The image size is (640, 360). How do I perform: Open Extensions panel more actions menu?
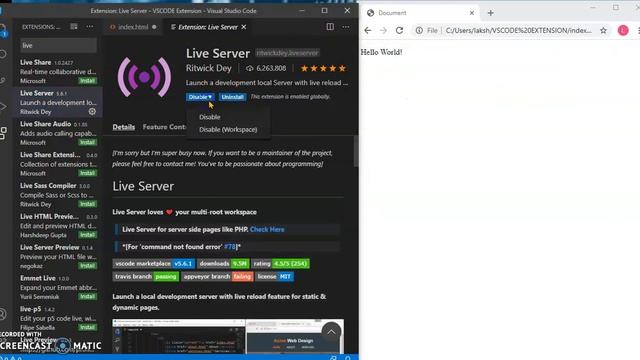pos(90,27)
